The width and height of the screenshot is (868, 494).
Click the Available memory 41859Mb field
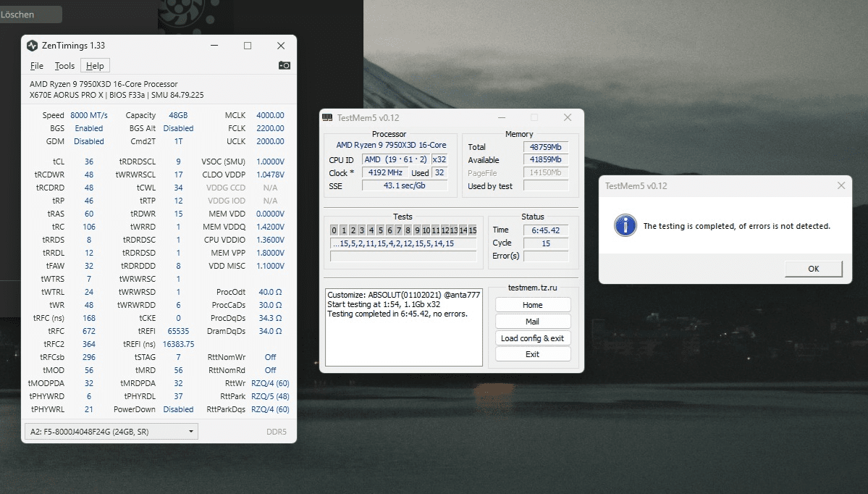point(546,159)
